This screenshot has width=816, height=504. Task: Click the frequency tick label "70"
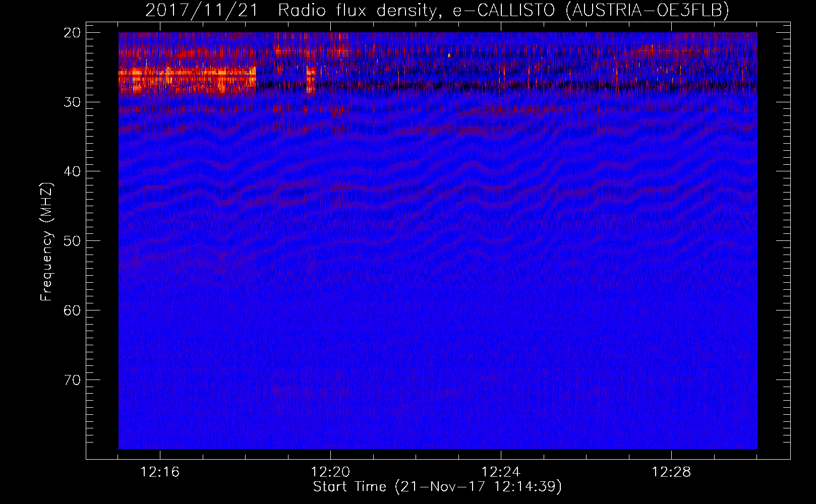point(72,380)
